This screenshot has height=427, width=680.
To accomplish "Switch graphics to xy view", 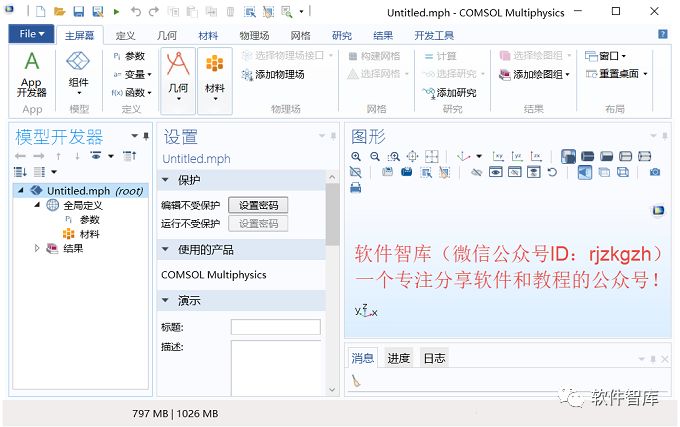I will (x=498, y=156).
